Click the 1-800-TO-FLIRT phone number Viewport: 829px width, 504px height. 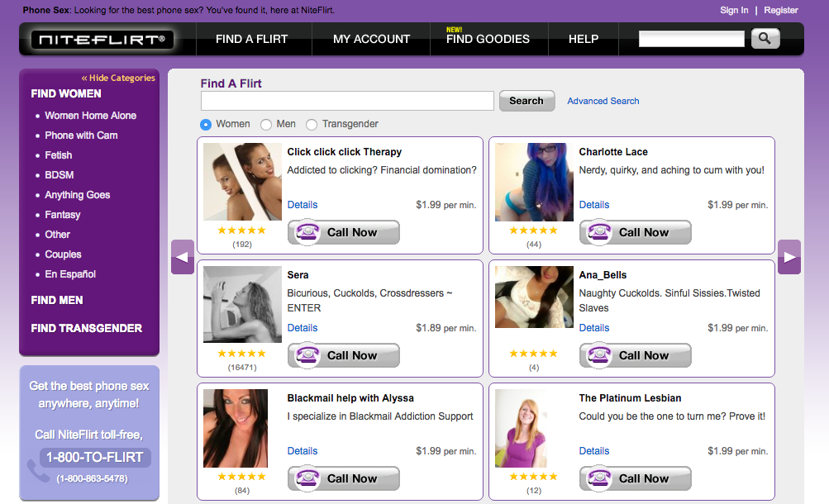coord(95,457)
